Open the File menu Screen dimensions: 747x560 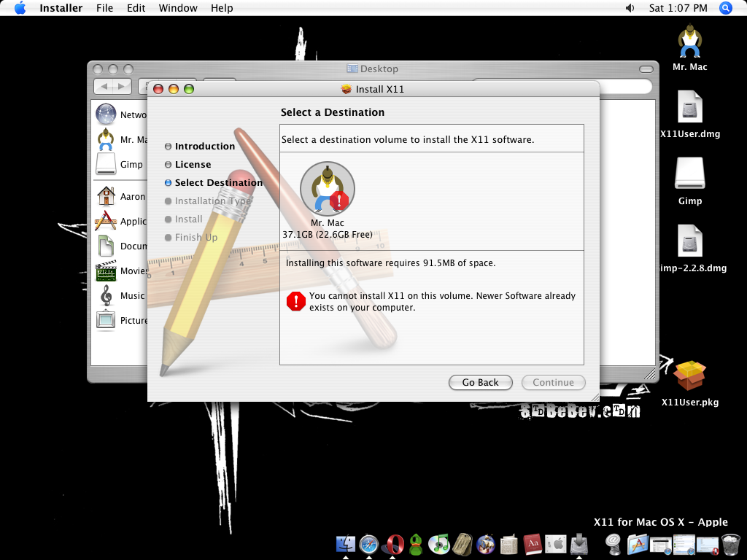coord(104,8)
